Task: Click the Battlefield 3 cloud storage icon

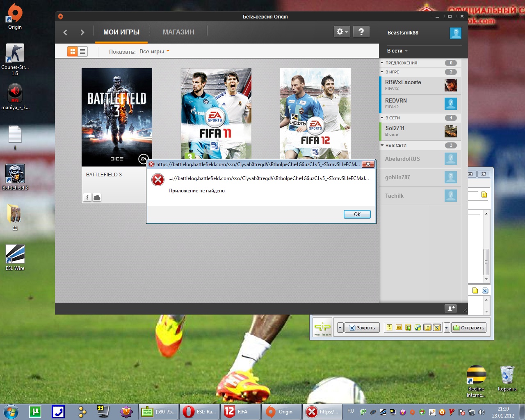Action: 97,197
